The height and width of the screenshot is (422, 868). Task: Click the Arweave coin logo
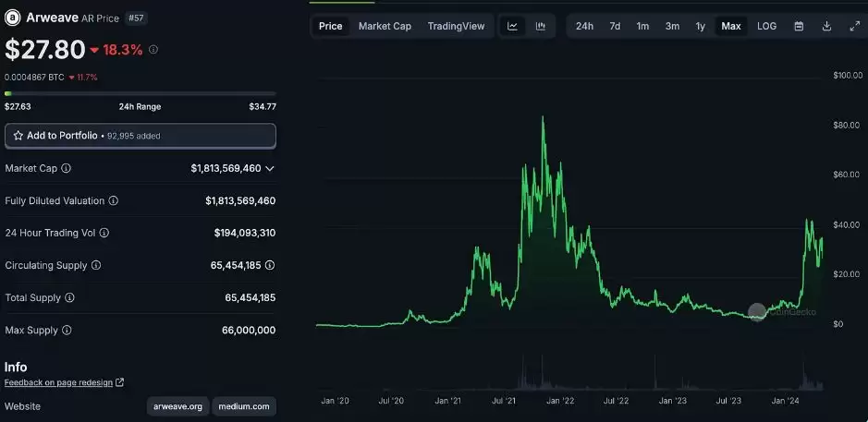[x=13, y=18]
